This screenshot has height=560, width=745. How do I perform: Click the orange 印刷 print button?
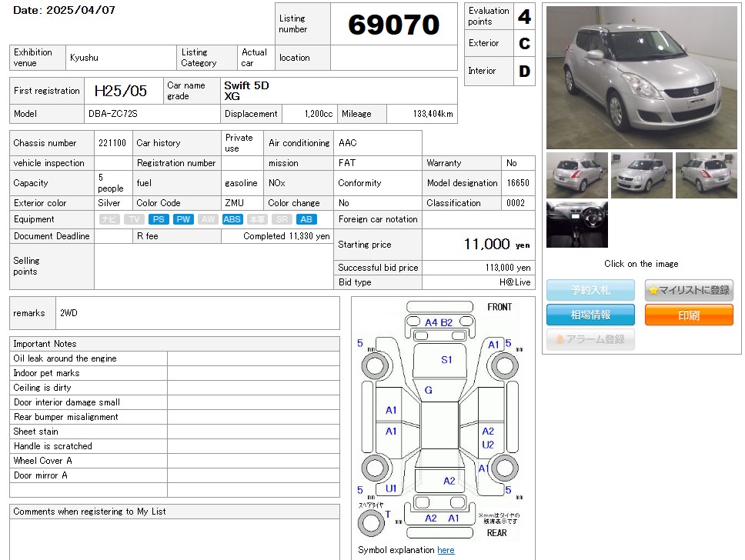click(x=689, y=315)
